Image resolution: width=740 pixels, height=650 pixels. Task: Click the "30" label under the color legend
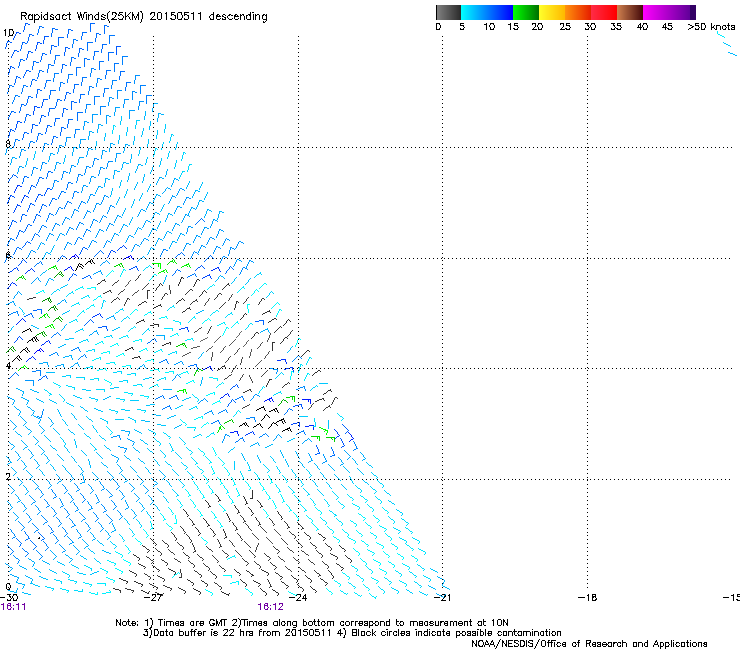click(x=590, y=27)
